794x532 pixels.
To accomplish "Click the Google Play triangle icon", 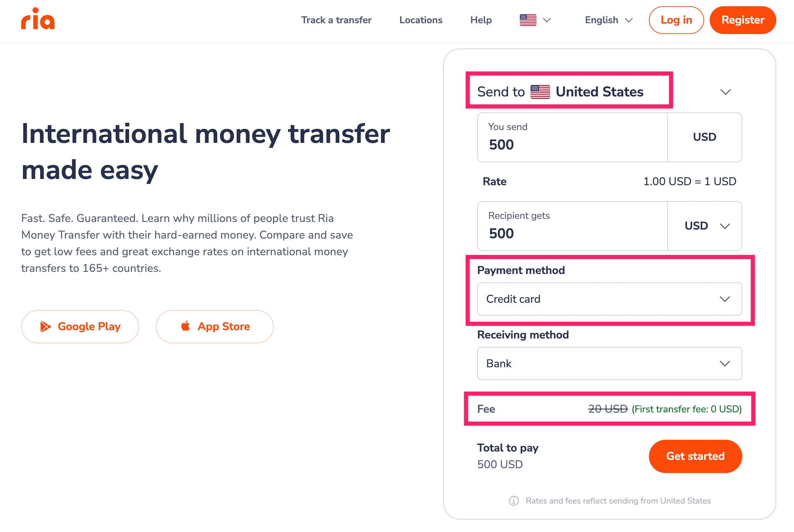I will 45,326.
